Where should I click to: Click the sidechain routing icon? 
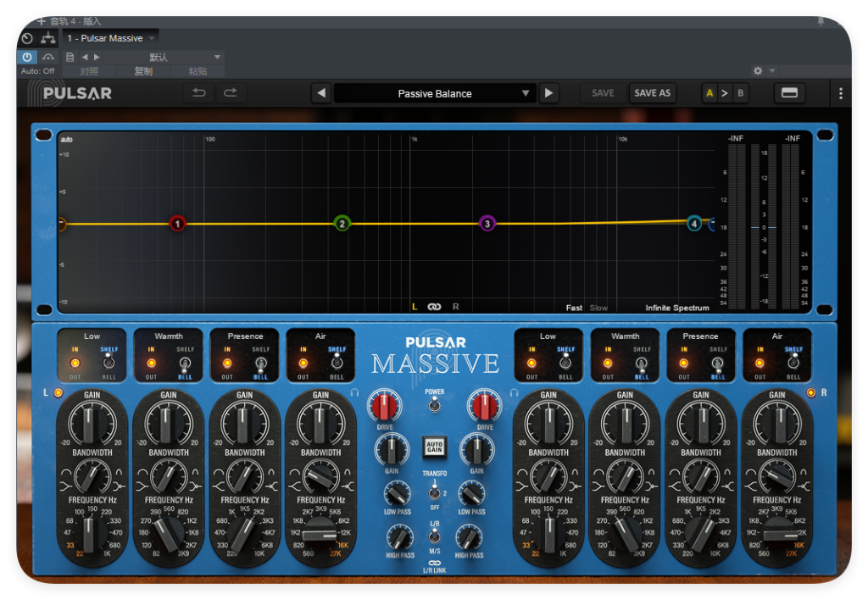click(48, 38)
